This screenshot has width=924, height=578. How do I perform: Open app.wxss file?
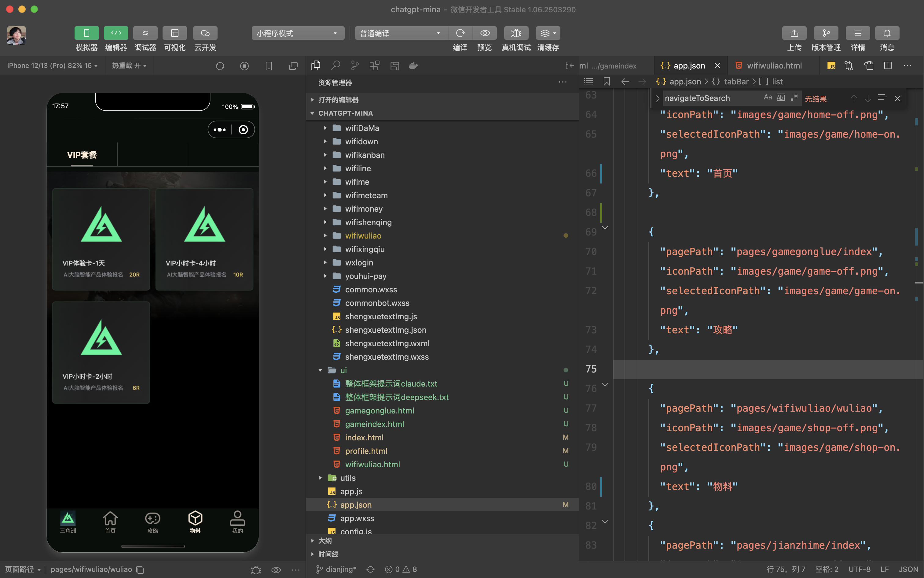(442, 518)
